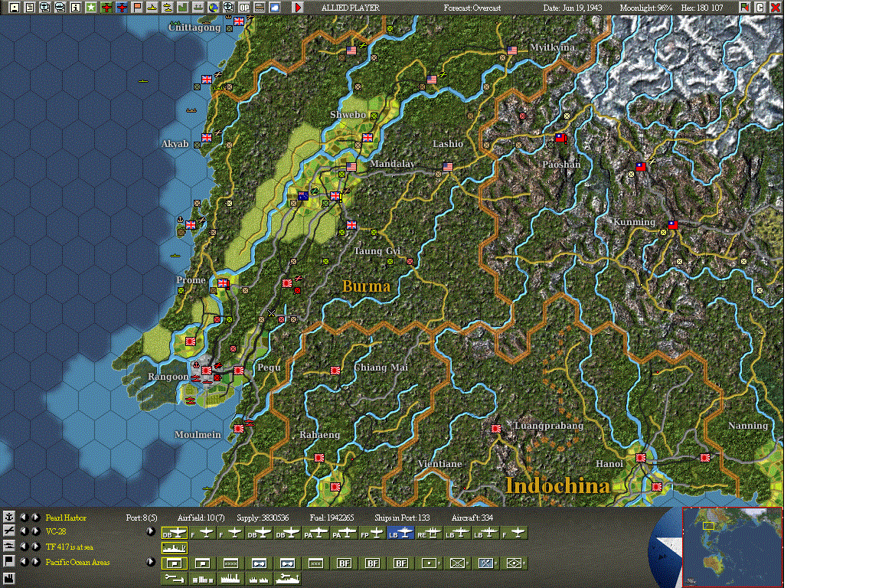
Task: Click the red plane on blue background icon
Action: 122,8
